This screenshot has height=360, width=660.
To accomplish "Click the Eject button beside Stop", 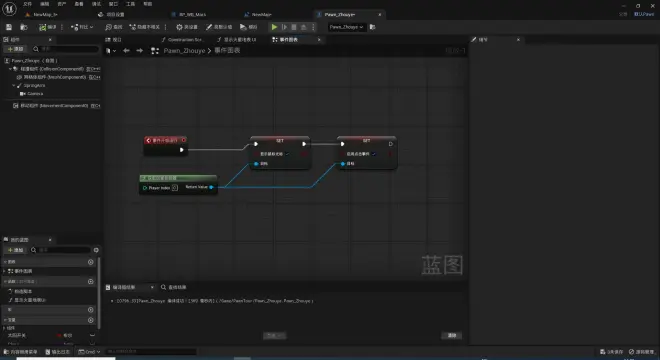I will point(303,27).
